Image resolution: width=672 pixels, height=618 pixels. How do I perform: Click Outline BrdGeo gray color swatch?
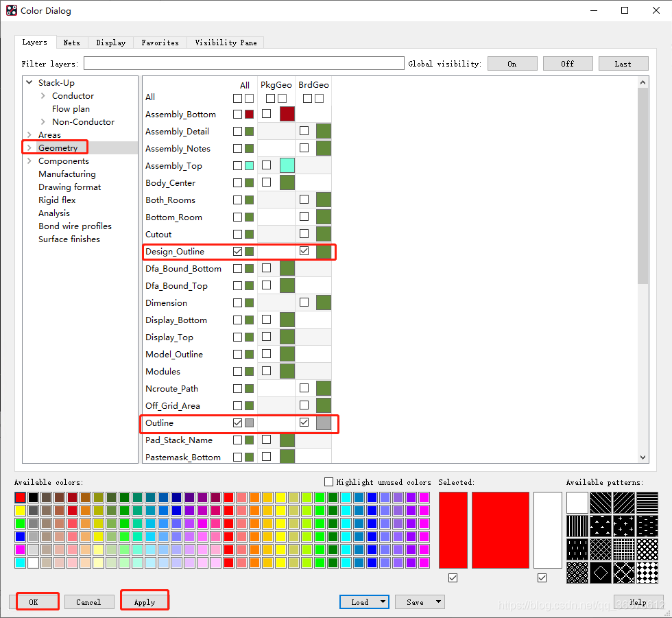324,423
